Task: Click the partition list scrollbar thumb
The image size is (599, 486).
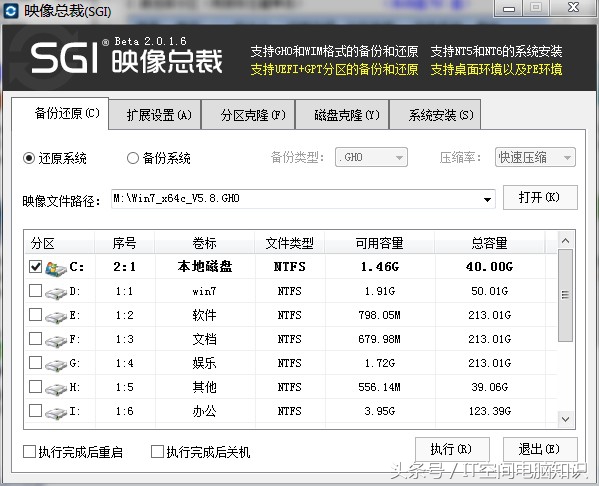Action: tap(565, 295)
